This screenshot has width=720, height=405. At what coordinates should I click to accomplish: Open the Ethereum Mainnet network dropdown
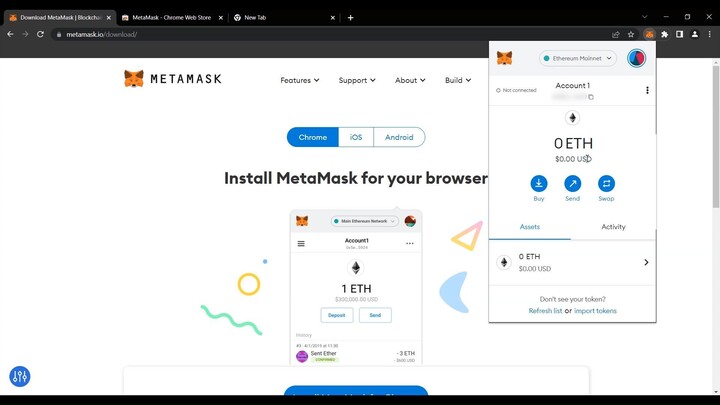coord(578,58)
